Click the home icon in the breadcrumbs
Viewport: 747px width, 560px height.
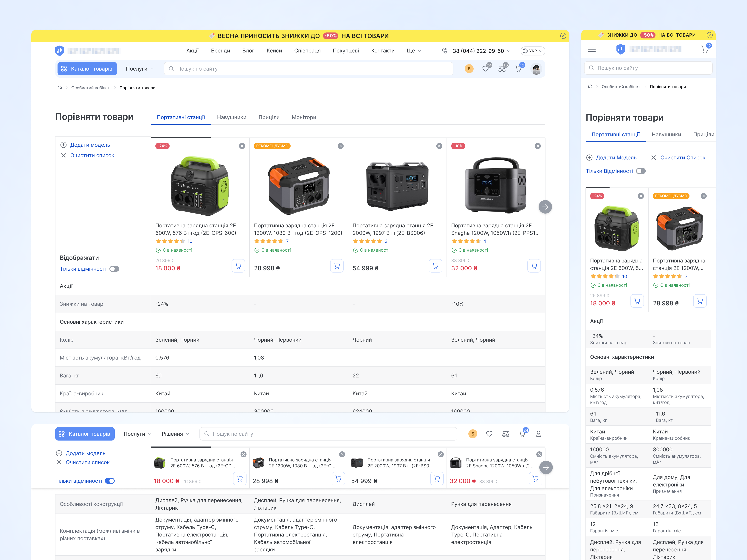(x=59, y=87)
